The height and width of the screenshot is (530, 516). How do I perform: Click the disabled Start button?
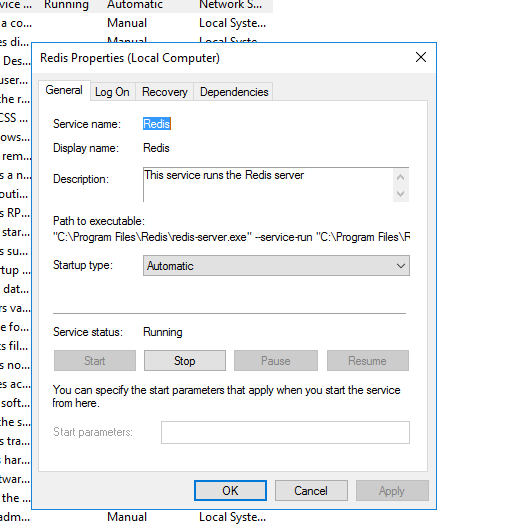click(x=95, y=361)
